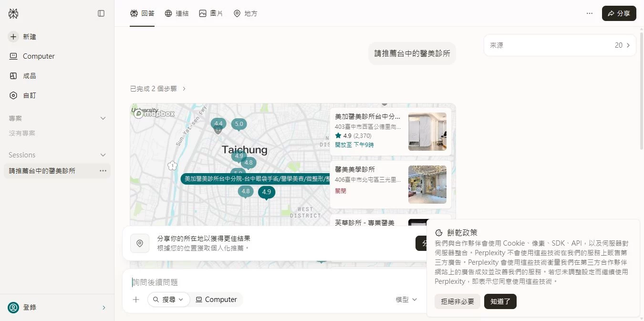The height and width of the screenshot is (321, 644).
Task: View the 美加醫美診所 listing photo
Action: pyautogui.click(x=427, y=132)
